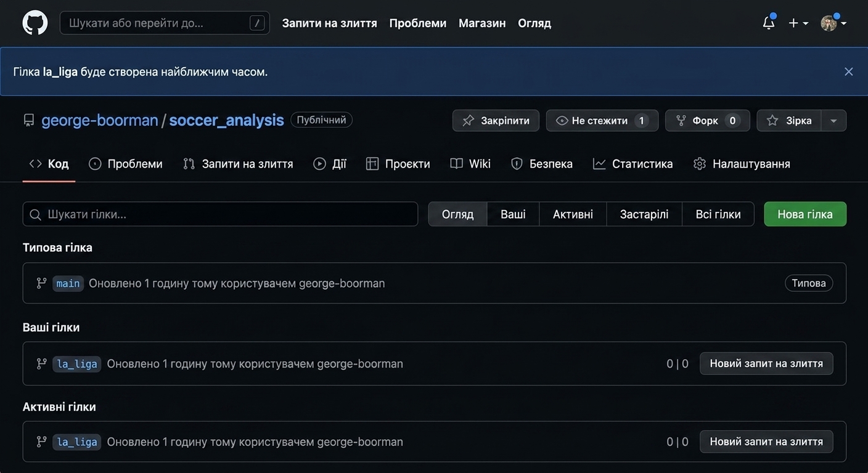The image size is (868, 473).
Task: Click the Ваші гілки heading
Action: click(x=51, y=328)
